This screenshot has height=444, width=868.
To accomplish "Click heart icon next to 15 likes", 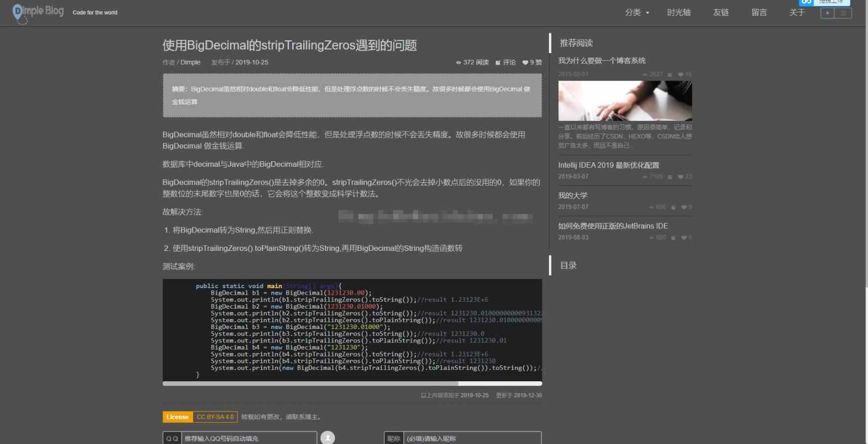I will click(680, 75).
